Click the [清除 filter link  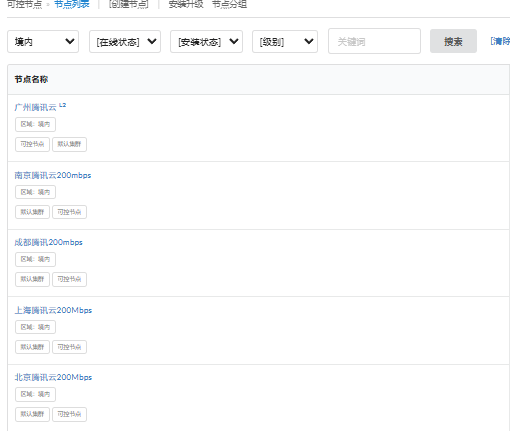coord(500,41)
